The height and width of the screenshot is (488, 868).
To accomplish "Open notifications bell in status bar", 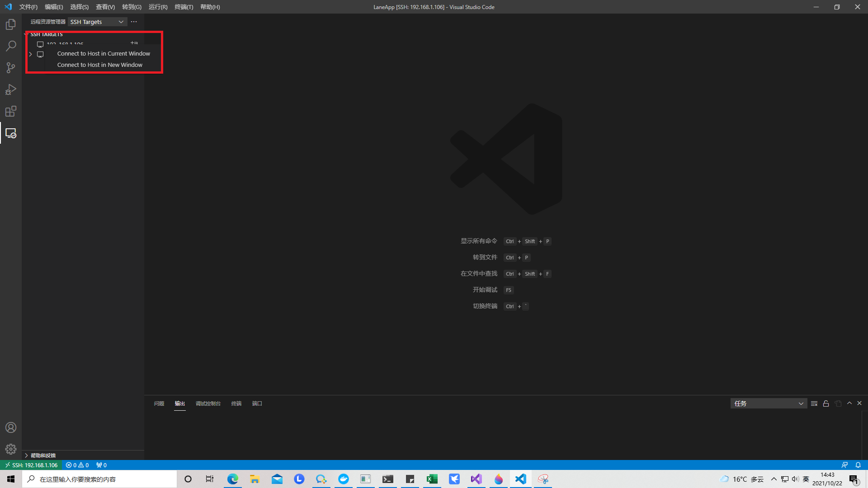I will point(858,465).
